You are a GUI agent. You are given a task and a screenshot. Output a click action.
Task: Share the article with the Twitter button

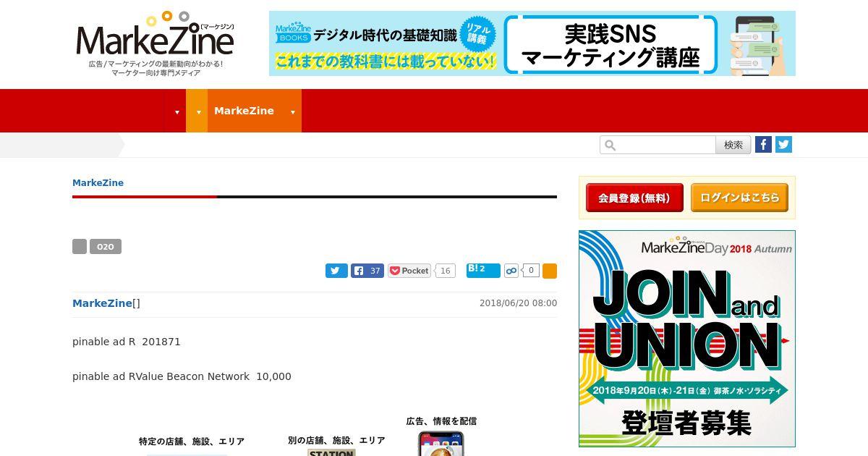[x=336, y=271]
